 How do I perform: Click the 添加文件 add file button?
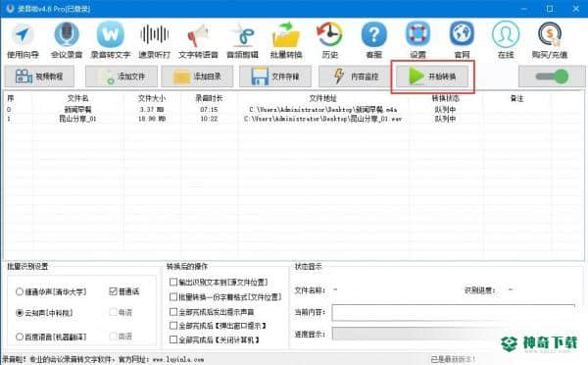[x=121, y=77]
